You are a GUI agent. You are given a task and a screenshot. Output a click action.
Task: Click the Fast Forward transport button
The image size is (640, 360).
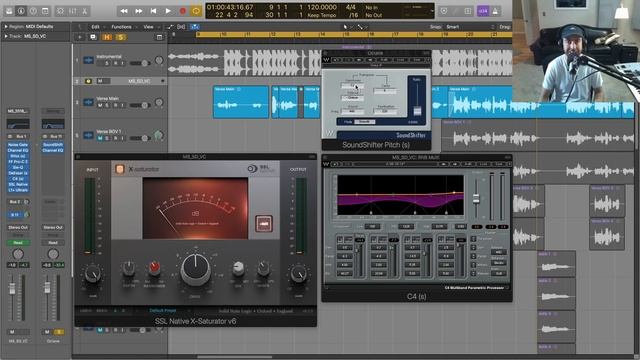[x=138, y=11]
